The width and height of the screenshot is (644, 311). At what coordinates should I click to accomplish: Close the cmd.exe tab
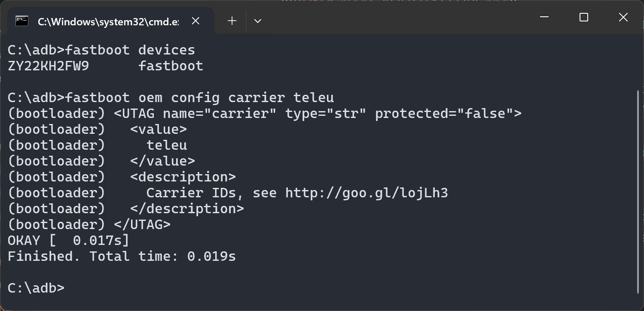(x=195, y=21)
